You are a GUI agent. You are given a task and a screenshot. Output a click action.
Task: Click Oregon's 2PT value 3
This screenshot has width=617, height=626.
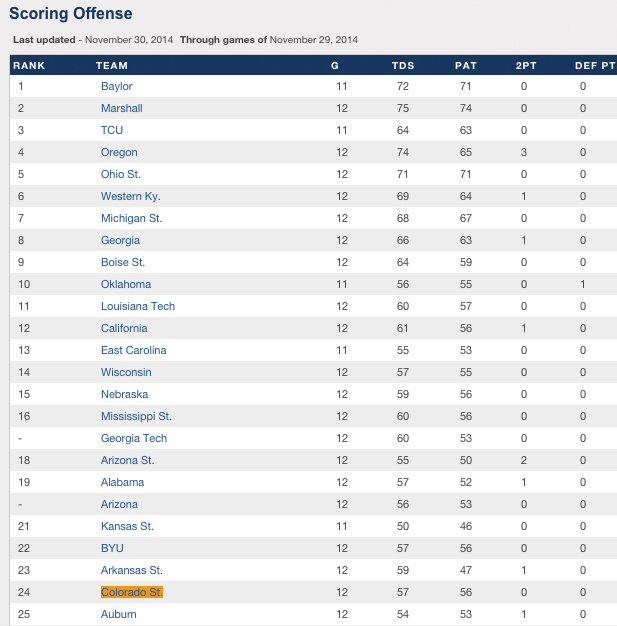tap(524, 152)
